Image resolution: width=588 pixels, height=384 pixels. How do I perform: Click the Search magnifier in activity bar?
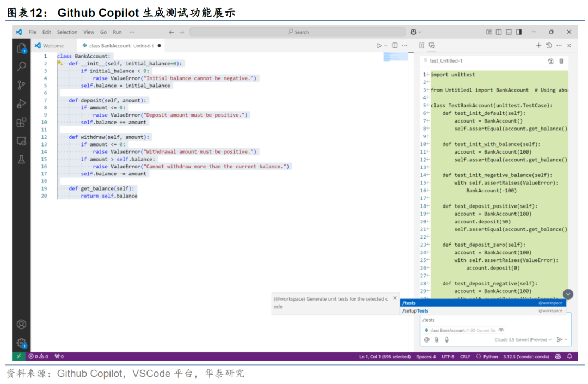21,66
